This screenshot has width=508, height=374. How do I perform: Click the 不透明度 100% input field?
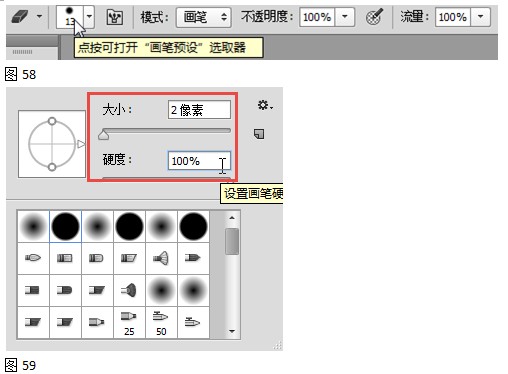tap(317, 17)
